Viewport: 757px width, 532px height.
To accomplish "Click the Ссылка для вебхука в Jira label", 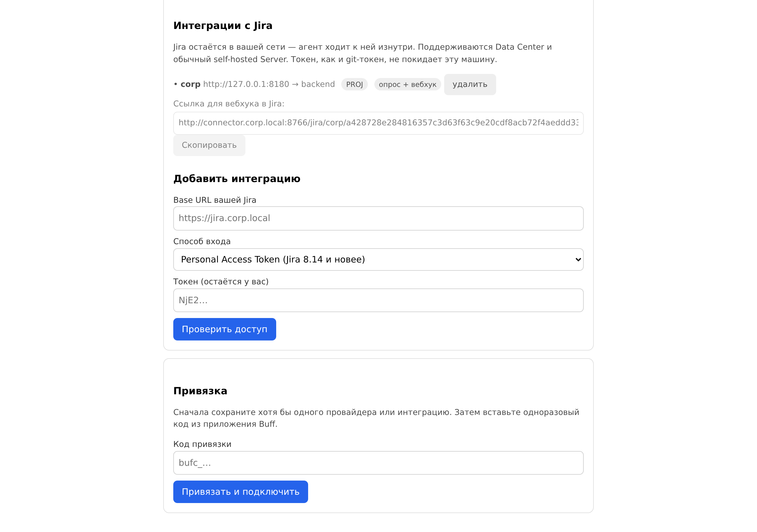I will coord(229,103).
